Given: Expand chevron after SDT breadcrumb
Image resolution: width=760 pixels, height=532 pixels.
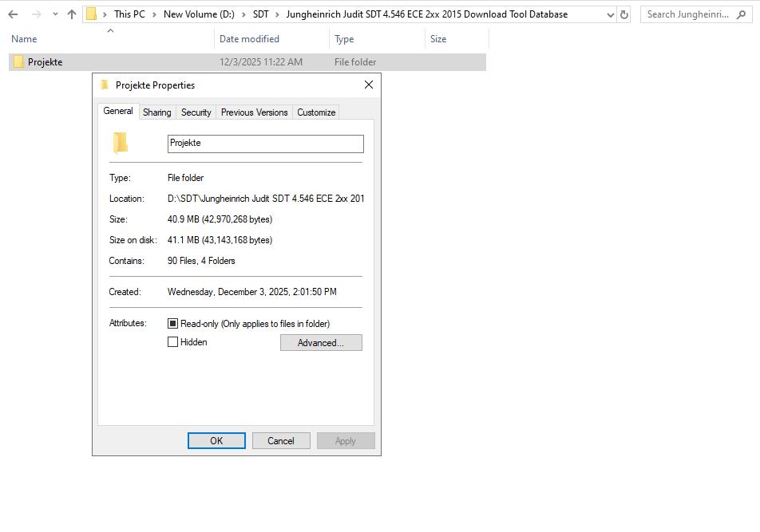Looking at the screenshot, I should 277,14.
